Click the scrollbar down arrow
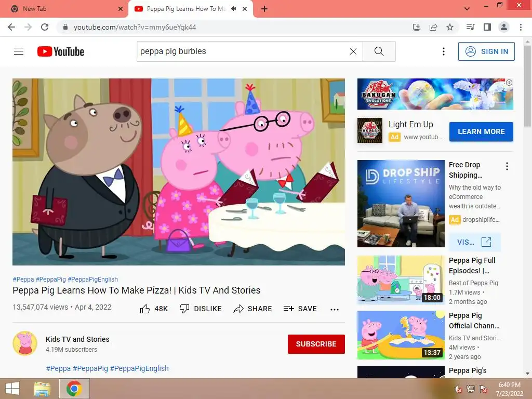The image size is (532, 399). tap(528, 374)
